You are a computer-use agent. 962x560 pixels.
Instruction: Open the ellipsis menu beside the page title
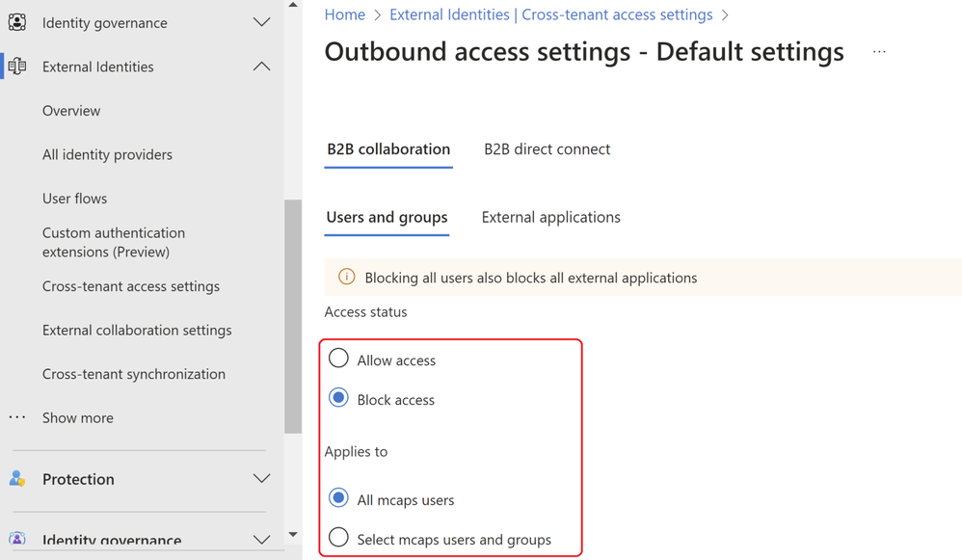coord(879,52)
